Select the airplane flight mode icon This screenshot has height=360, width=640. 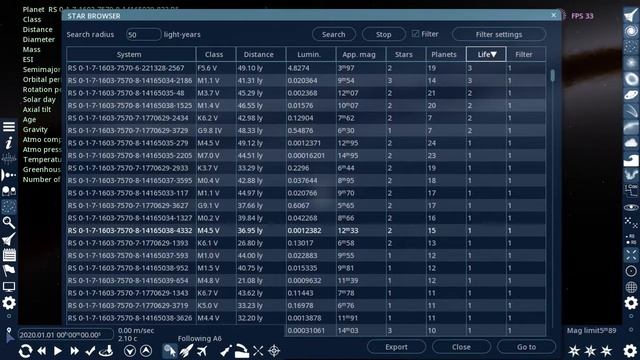pyautogui.click(x=202, y=351)
